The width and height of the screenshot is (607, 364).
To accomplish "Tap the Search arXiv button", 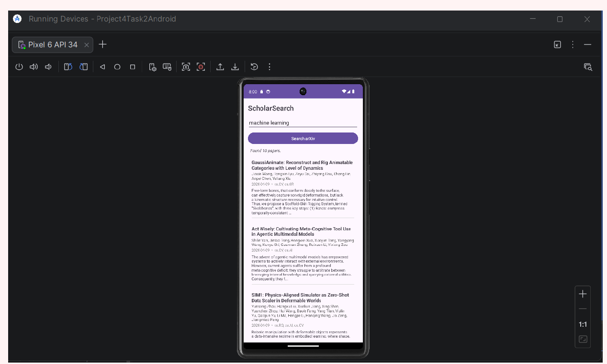I will (303, 138).
